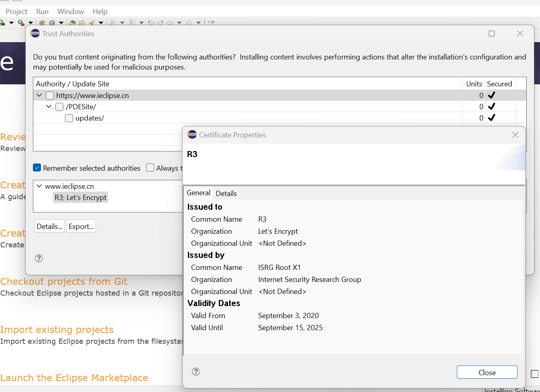Screen dimensions: 540x392
Task: Click the Secured checkmark in updates/ row
Action: 491,118
